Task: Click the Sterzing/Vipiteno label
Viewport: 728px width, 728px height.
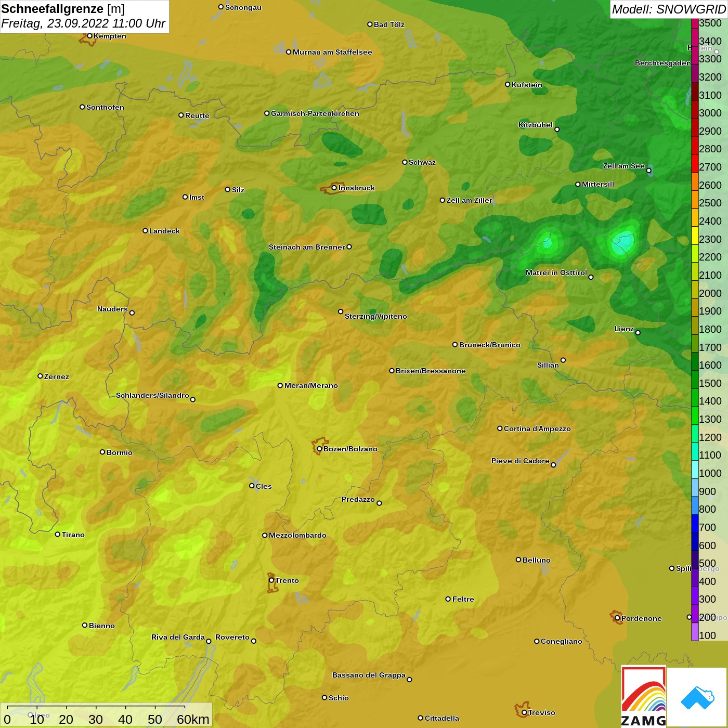Action: [376, 316]
